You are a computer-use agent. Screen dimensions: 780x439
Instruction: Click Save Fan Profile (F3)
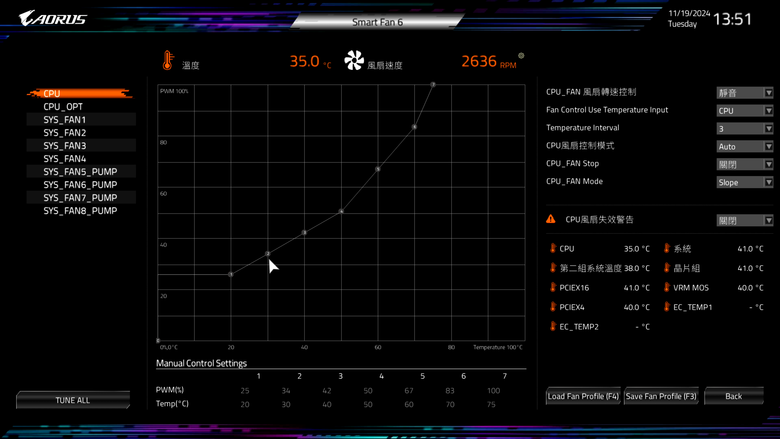click(661, 396)
